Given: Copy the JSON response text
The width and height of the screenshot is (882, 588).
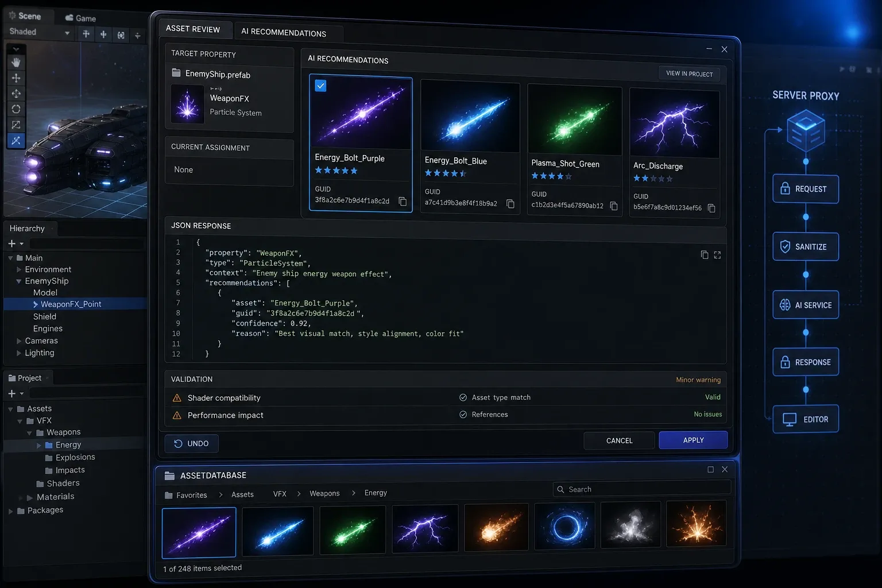Looking at the screenshot, I should [705, 254].
